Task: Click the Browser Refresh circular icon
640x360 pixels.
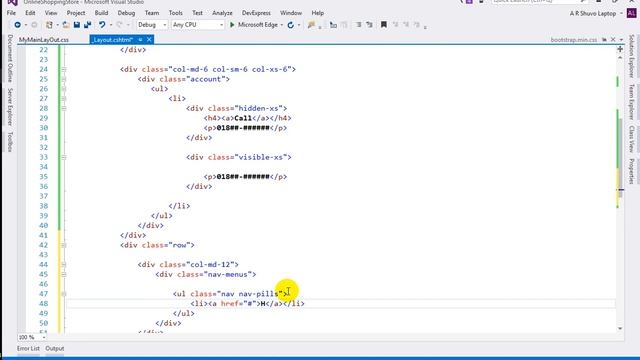Action: [291, 25]
